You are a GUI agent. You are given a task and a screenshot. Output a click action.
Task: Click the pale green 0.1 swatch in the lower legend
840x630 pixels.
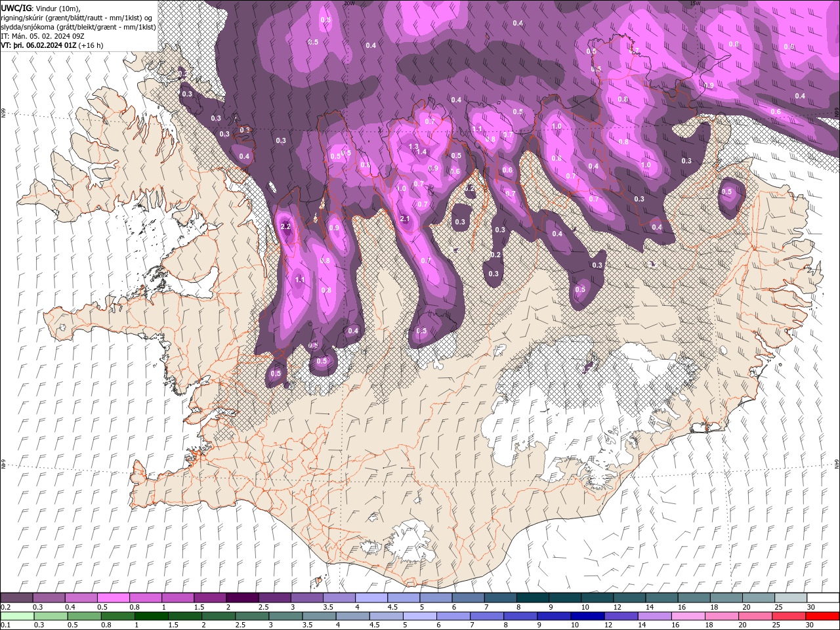coord(16,616)
